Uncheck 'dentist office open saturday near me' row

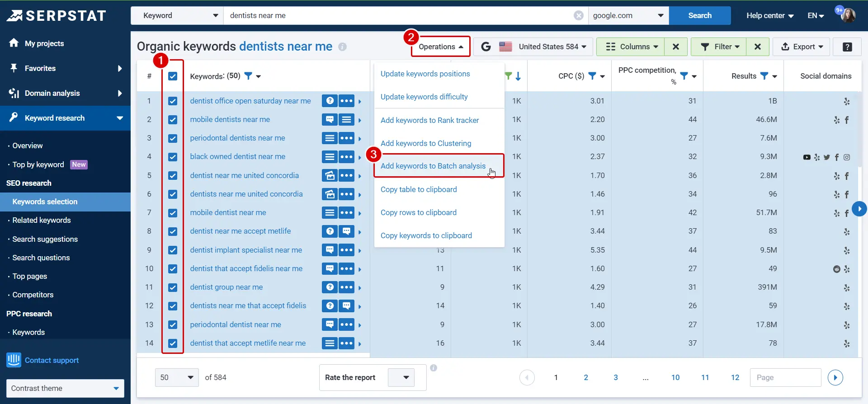tap(173, 101)
